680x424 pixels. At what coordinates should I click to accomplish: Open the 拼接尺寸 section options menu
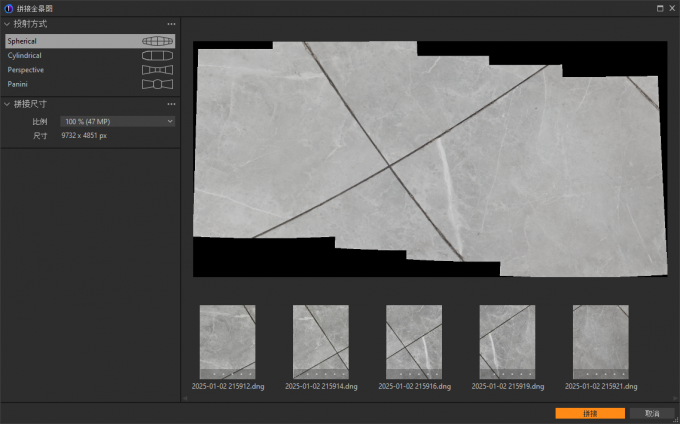coord(171,104)
